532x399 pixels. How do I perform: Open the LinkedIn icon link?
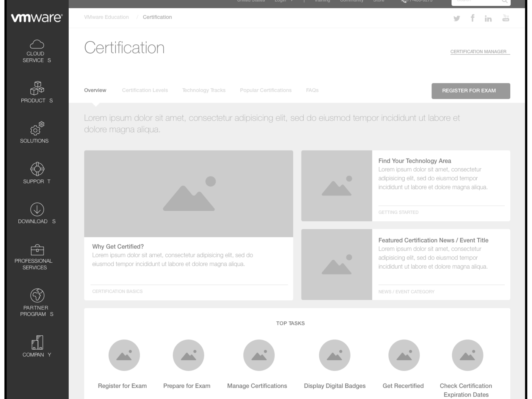click(x=488, y=19)
